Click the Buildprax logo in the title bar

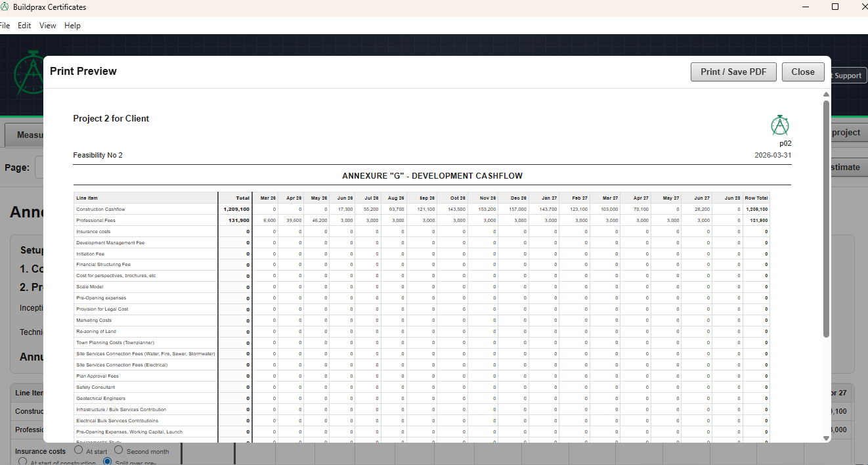[5, 7]
